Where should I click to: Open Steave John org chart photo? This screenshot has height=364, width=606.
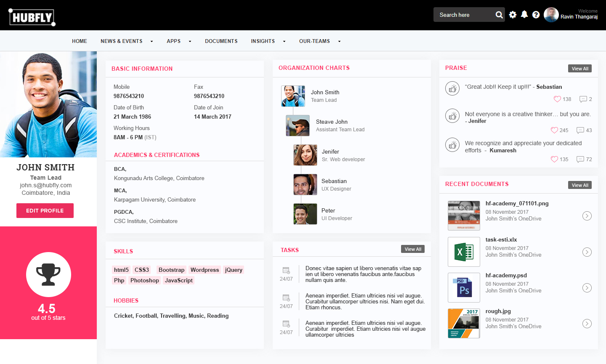pos(298,125)
